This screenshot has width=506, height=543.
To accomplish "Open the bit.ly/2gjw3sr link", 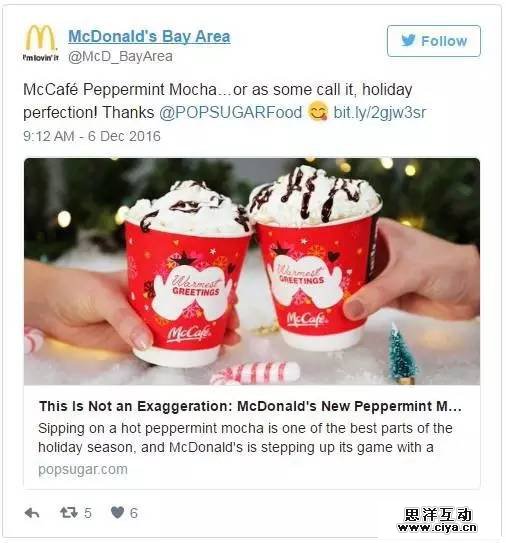I will (x=380, y=113).
